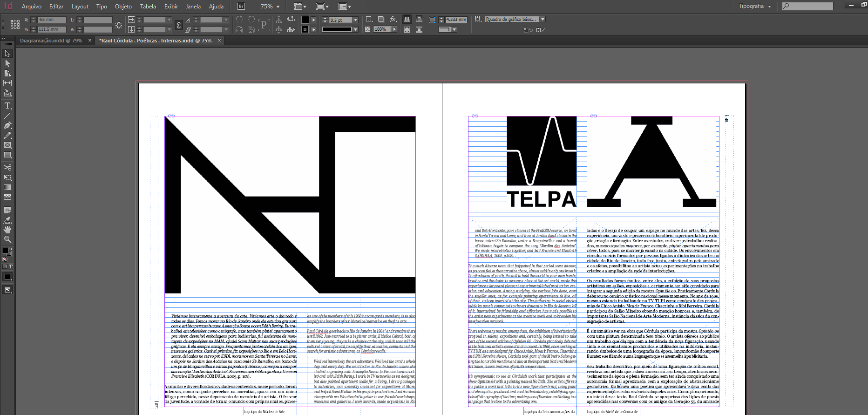The width and height of the screenshot is (868, 415).
Task: Expand the fill color flyout arrow
Action: pyautogui.click(x=313, y=20)
